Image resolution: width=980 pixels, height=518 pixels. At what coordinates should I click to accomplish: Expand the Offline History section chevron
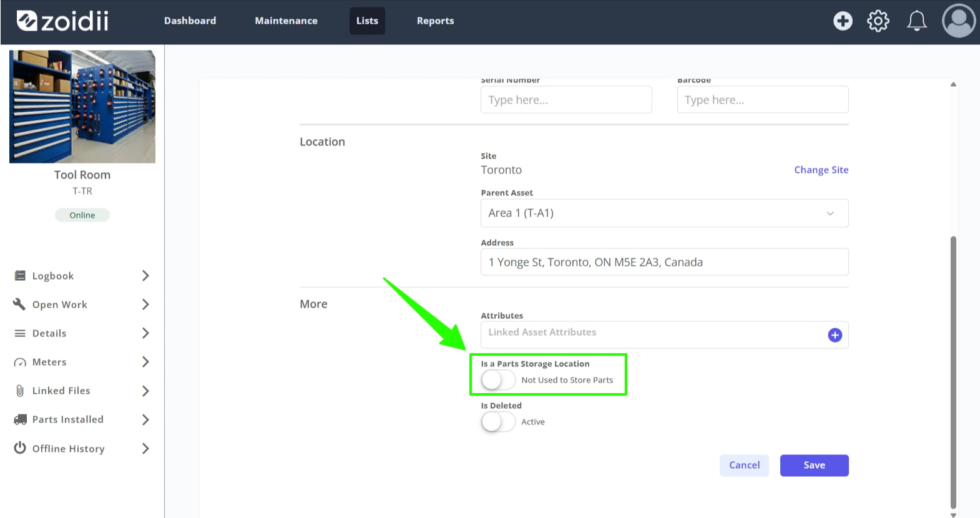pos(145,448)
